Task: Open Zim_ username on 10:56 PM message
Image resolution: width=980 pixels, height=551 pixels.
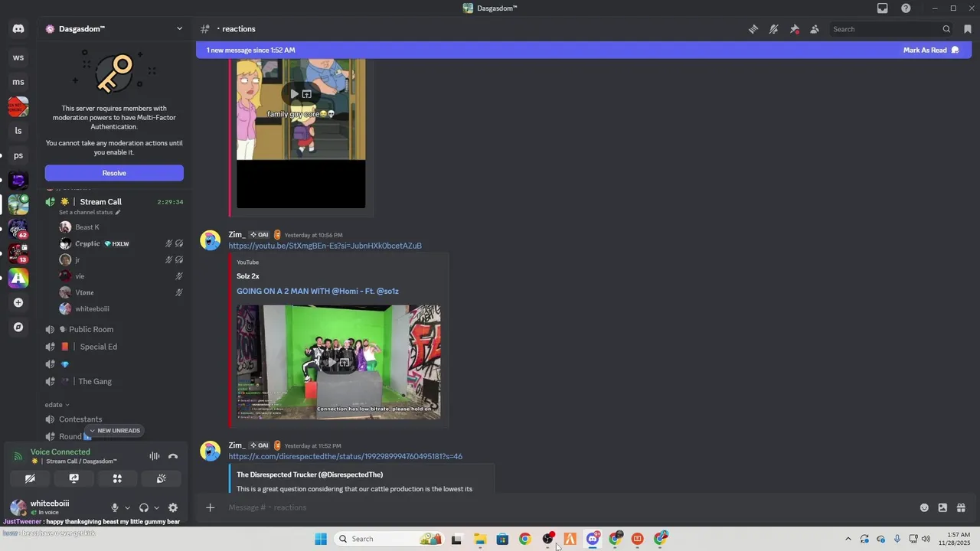Action: point(237,234)
